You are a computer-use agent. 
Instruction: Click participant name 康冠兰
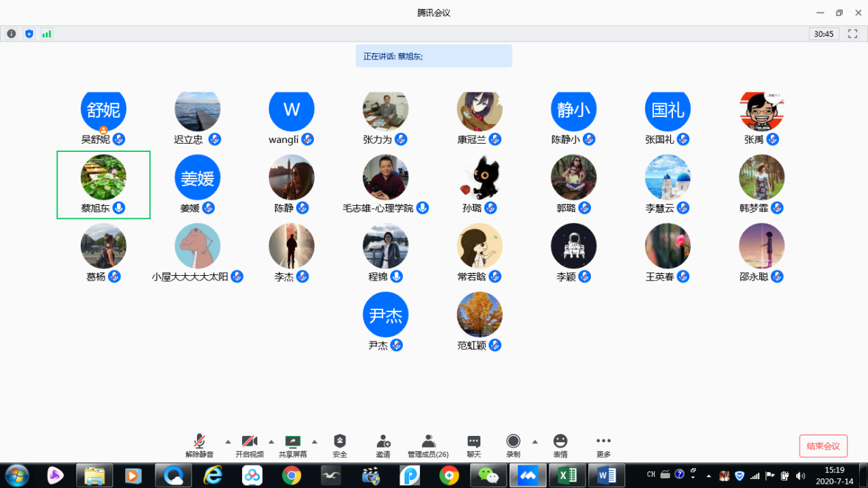(x=471, y=140)
